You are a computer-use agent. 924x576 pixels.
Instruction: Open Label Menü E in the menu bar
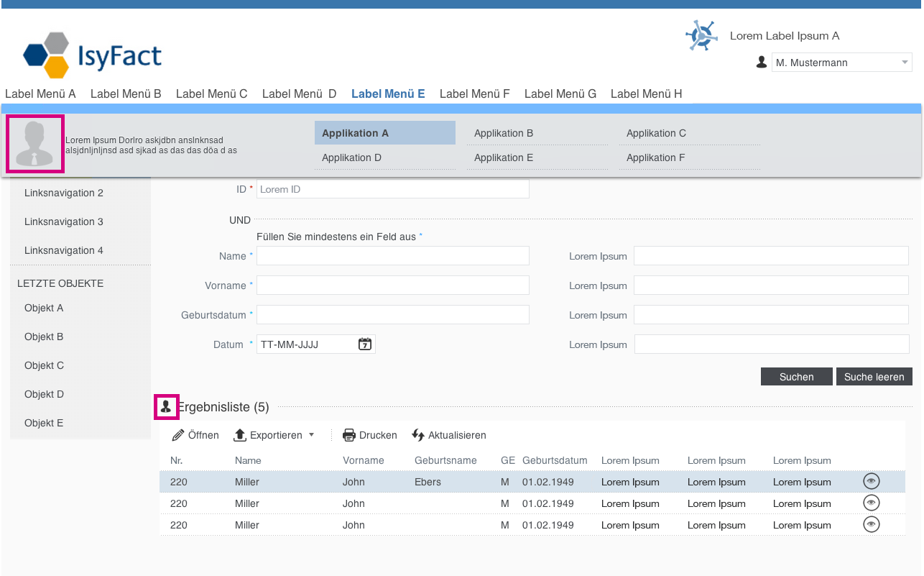(x=388, y=93)
